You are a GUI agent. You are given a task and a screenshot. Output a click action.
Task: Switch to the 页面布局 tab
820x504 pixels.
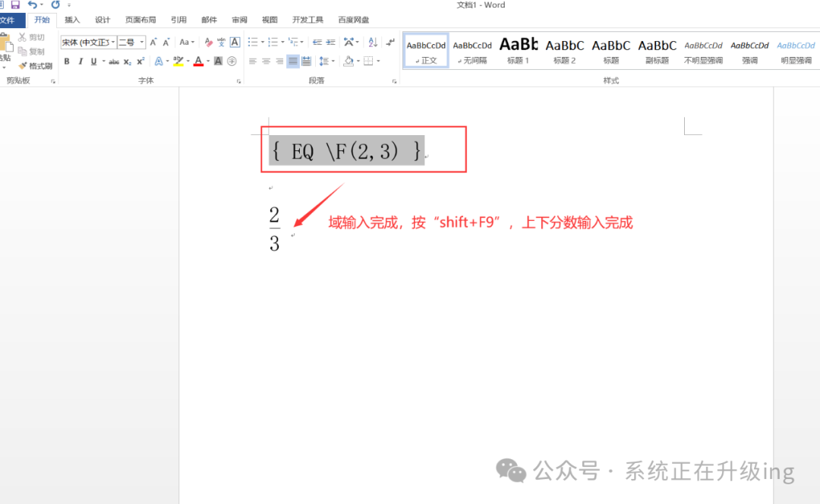coord(140,20)
